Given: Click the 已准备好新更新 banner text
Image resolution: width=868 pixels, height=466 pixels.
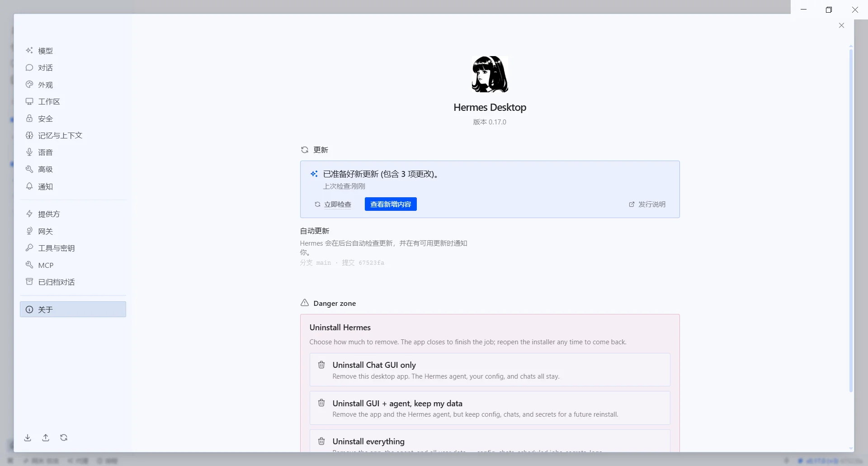Looking at the screenshot, I should tap(382, 174).
